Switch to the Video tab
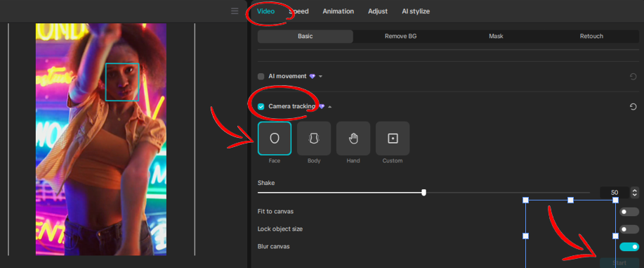Viewport: 644px width, 268px height. point(265,11)
